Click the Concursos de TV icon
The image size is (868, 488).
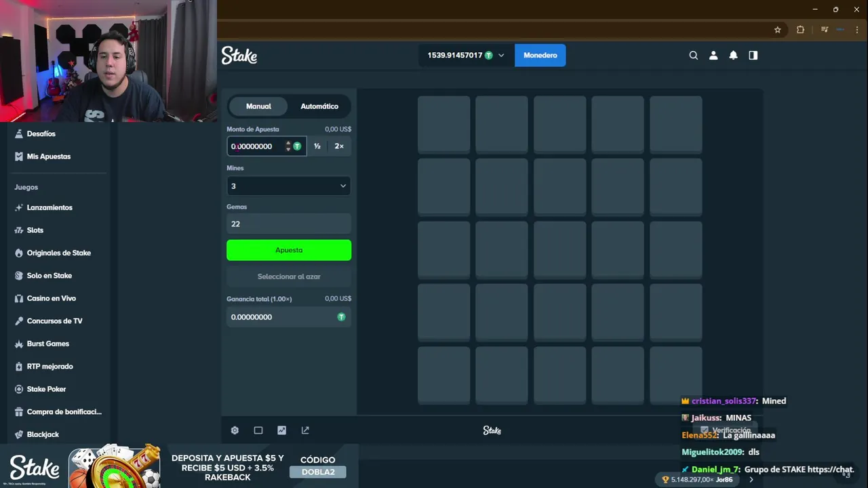point(19,321)
